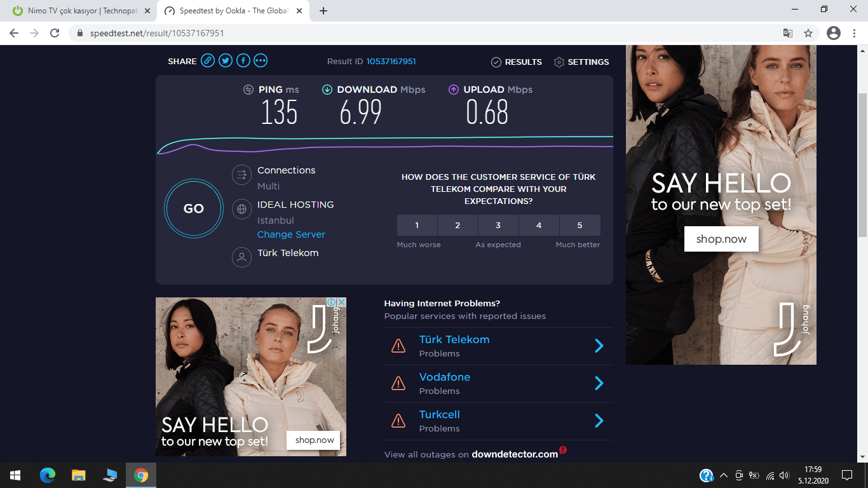Open Google Translate icon in address bar

click(x=788, y=33)
